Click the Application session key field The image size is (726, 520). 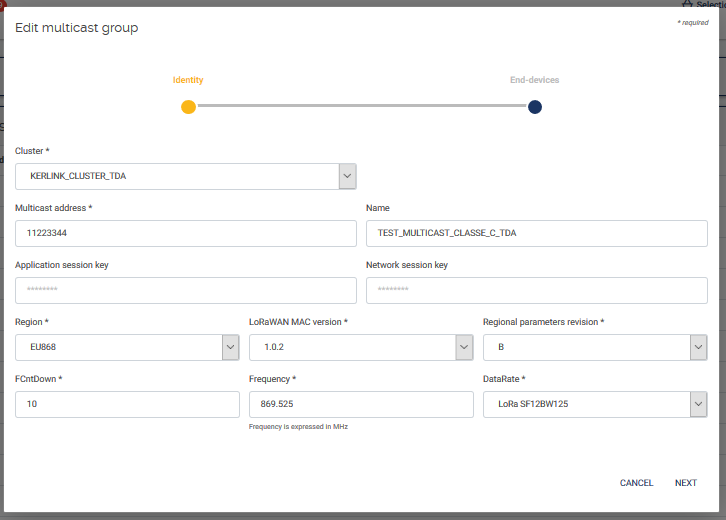point(186,290)
